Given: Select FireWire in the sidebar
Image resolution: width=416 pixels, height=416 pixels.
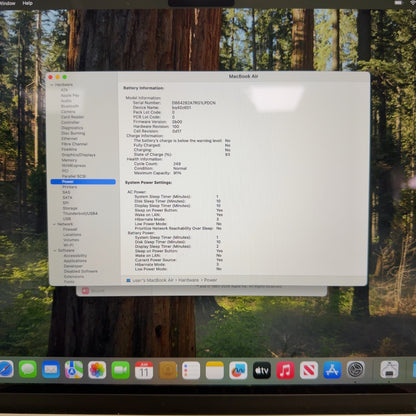Looking at the screenshot, I should point(69,149).
